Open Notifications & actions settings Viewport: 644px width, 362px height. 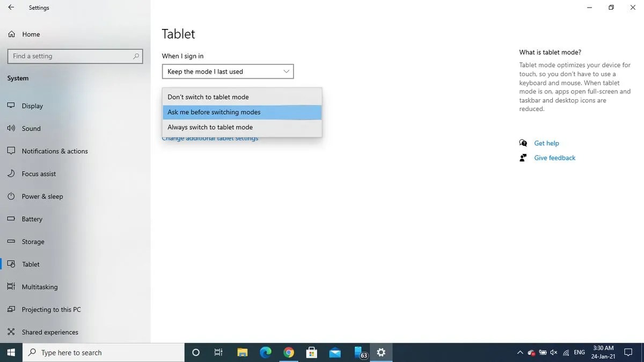coord(55,151)
